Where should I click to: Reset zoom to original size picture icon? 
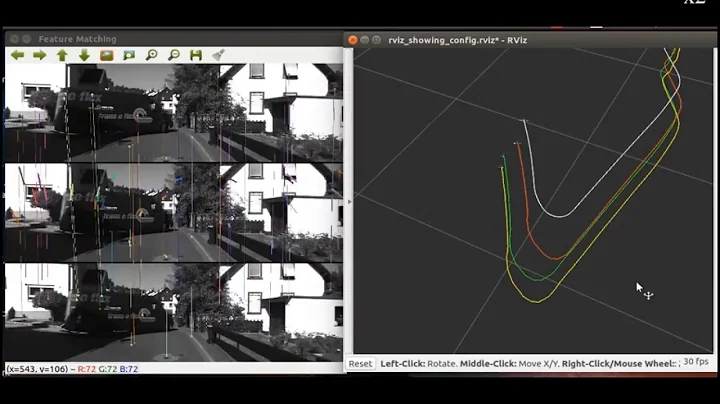[107, 55]
